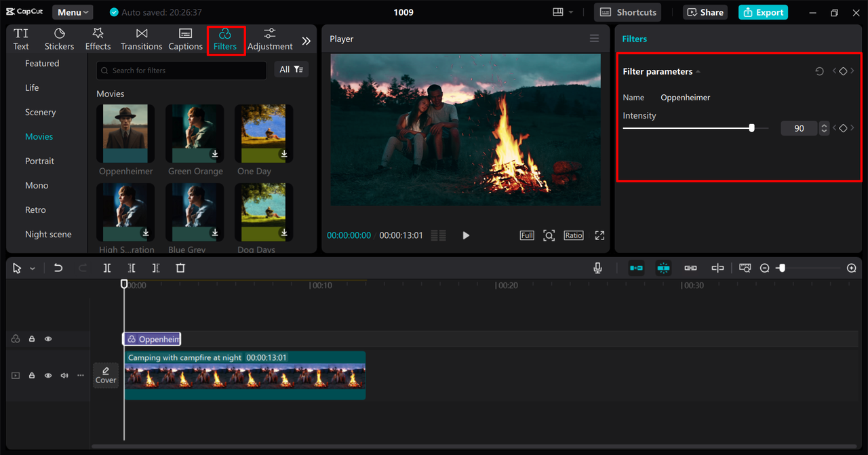Screen dimensions: 868x455
Task: Click the Search for filters field
Action: click(181, 70)
